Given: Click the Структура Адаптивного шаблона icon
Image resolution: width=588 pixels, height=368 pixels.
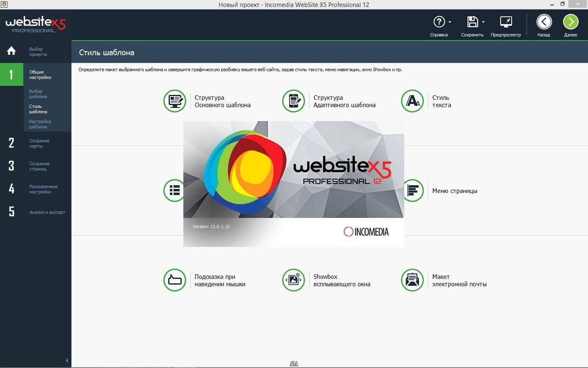Looking at the screenshot, I should pos(294,101).
